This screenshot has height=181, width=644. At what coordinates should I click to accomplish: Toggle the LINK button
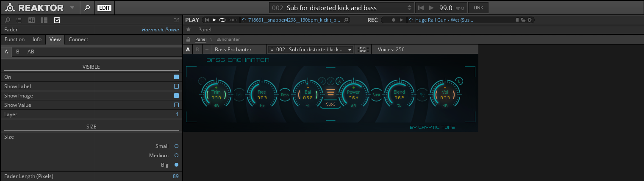[x=478, y=8]
